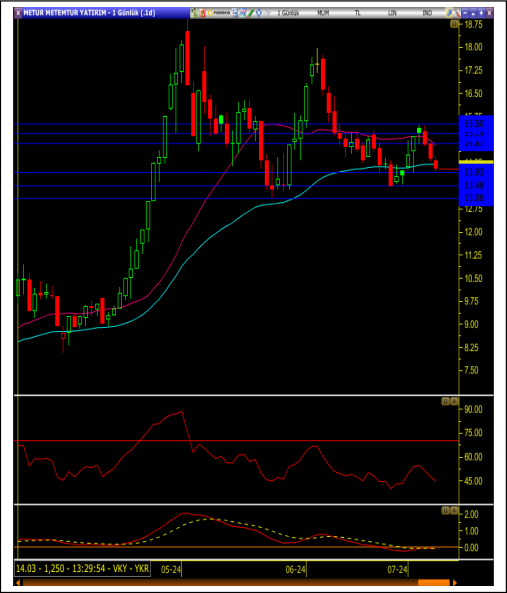507x593 pixels.
Task: Toggle the price panel pause button
Action: pos(454,24)
